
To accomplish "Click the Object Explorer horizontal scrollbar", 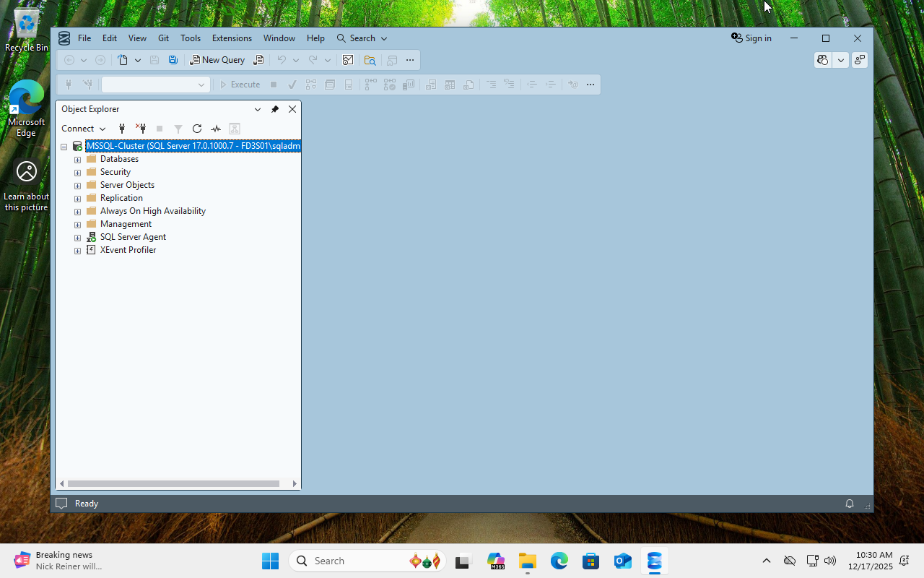I will click(x=173, y=483).
